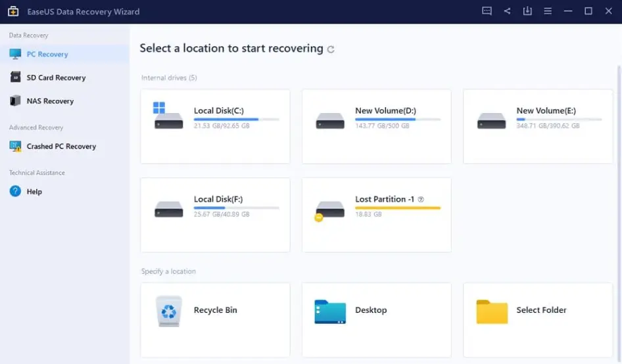Open Help in the sidebar
Screen dimensions: 622x364
[x=64, y=191]
